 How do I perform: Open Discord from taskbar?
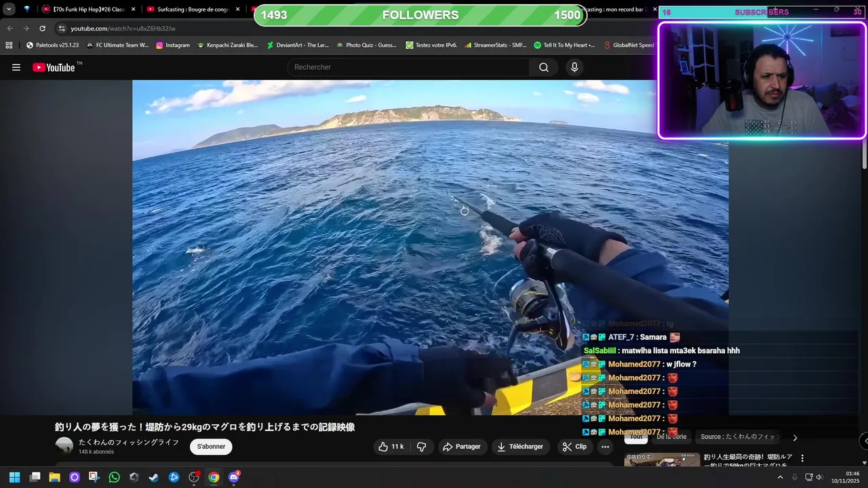pos(234,477)
